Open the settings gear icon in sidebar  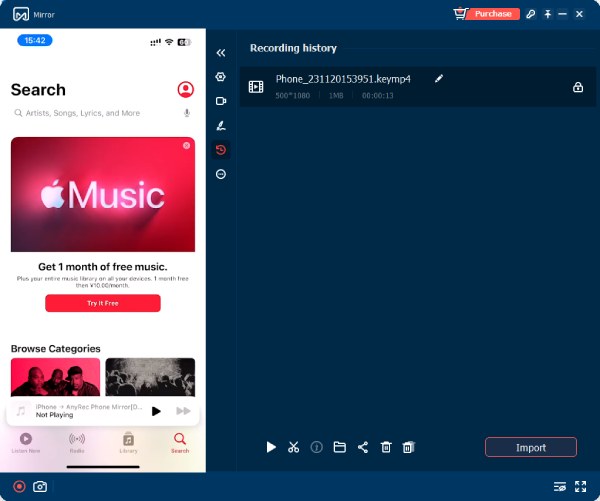coord(220,77)
